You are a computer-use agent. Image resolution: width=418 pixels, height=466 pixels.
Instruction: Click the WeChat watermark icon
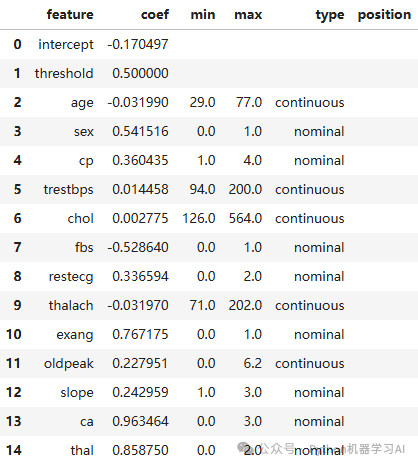point(243,447)
